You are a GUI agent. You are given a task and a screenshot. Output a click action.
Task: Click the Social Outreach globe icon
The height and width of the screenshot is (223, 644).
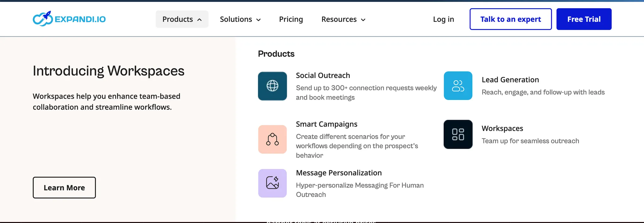[x=272, y=86]
